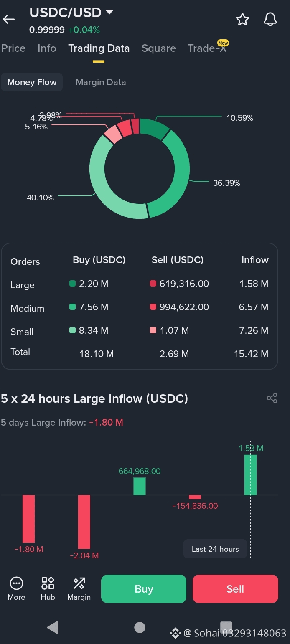Tap the Android home circle button
The width and height of the screenshot is (290, 644).
140,627
